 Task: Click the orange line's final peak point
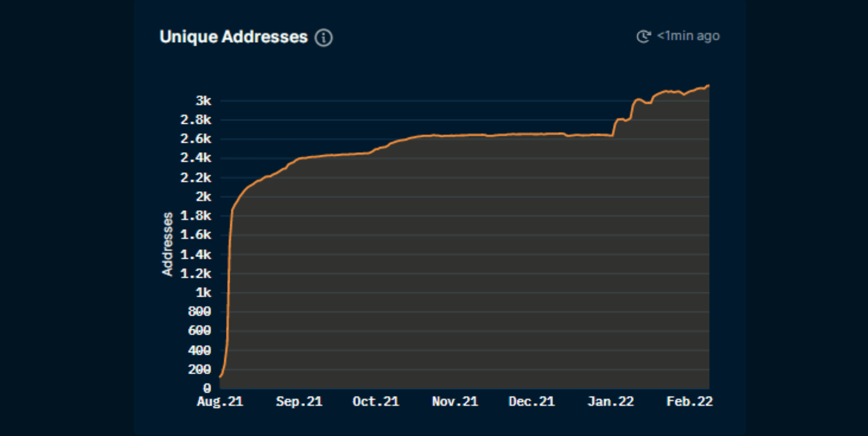pyautogui.click(x=708, y=86)
